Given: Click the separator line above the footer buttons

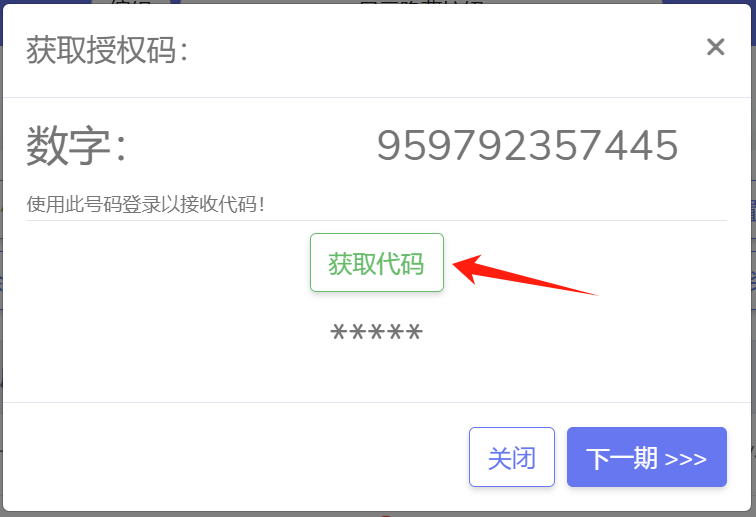Looking at the screenshot, I should tap(377, 402).
